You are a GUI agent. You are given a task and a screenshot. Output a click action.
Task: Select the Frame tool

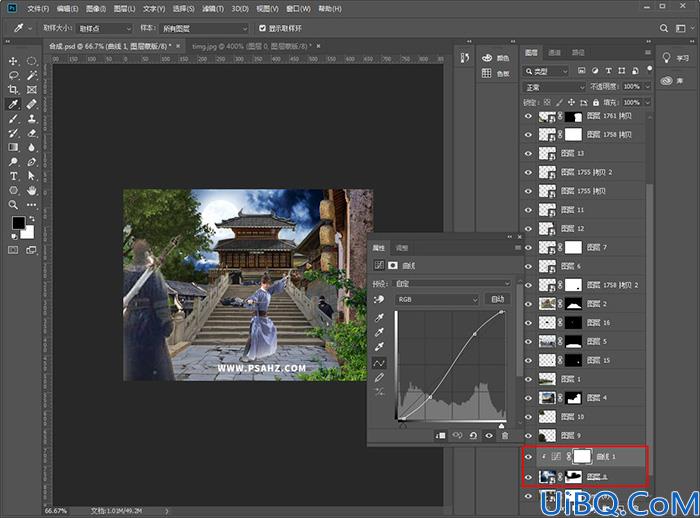[x=31, y=90]
